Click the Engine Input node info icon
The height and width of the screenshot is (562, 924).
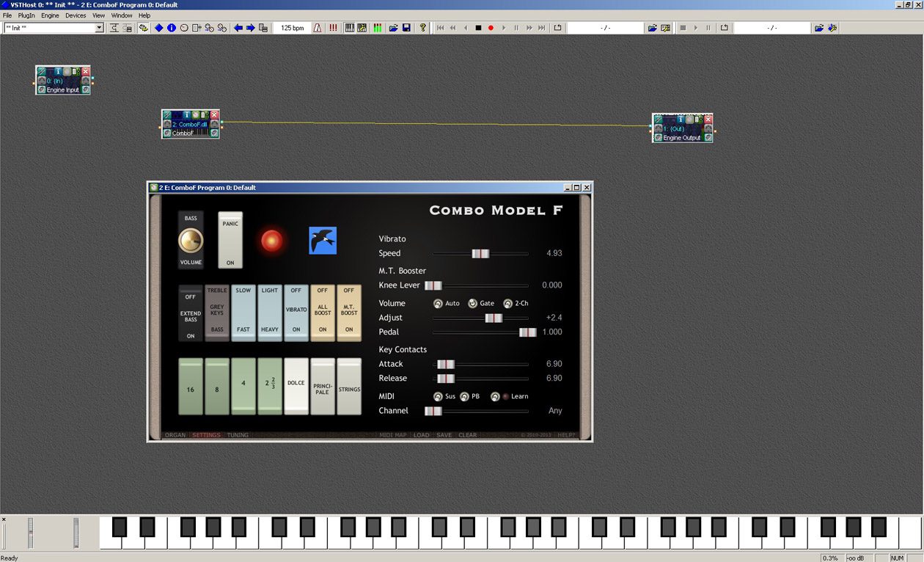pyautogui.click(x=58, y=71)
